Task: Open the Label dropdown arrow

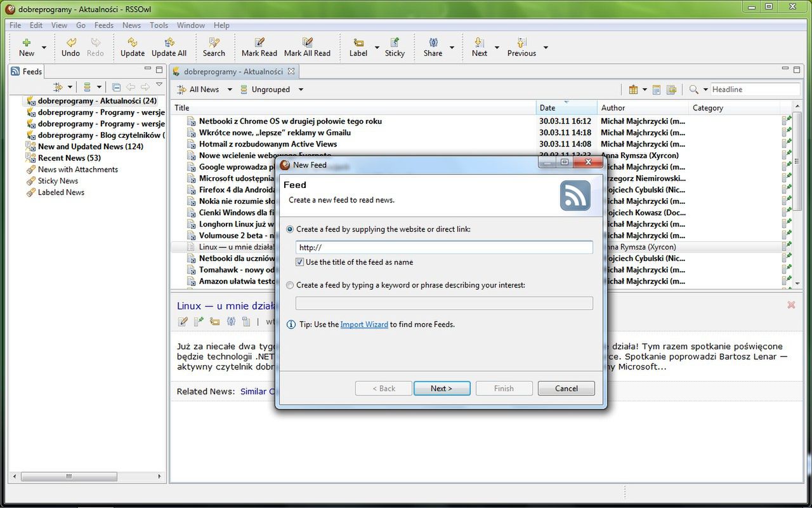Action: coord(377,48)
